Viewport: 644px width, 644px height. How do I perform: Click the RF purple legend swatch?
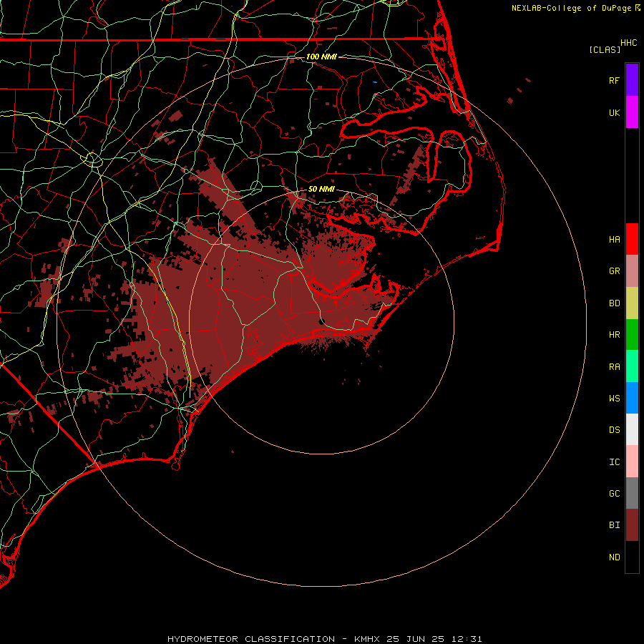pyautogui.click(x=632, y=80)
